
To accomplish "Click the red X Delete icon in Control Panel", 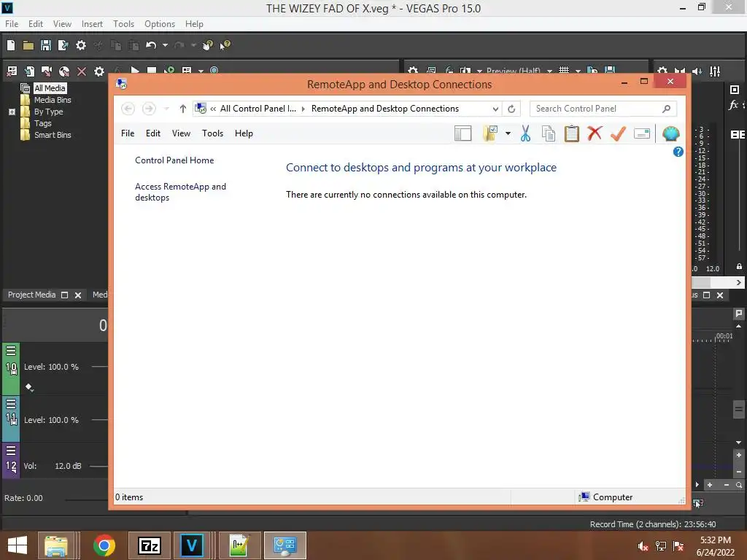I will coord(595,133).
